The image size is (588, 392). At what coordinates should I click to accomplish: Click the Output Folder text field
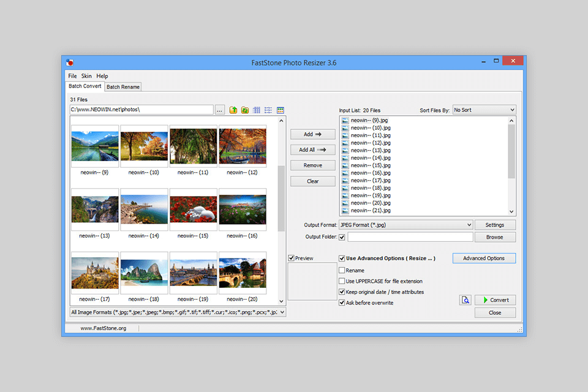point(410,236)
